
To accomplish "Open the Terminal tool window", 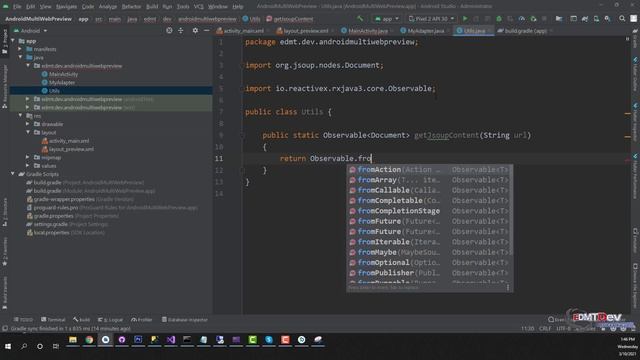I will 53,320.
